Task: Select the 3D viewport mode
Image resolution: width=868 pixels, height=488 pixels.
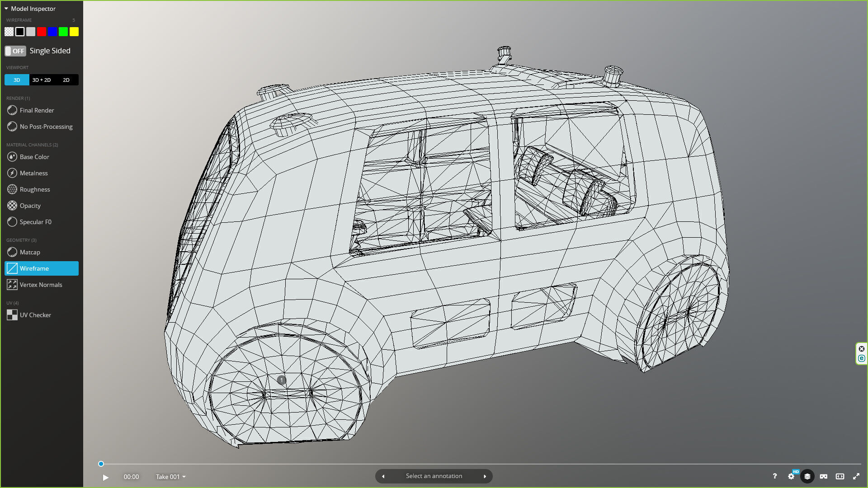Action: tap(17, 80)
